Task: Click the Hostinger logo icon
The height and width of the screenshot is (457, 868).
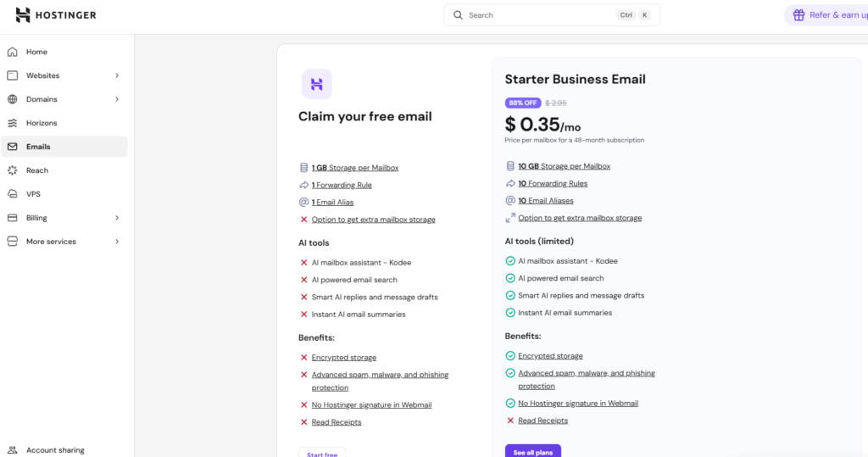Action: coord(23,15)
